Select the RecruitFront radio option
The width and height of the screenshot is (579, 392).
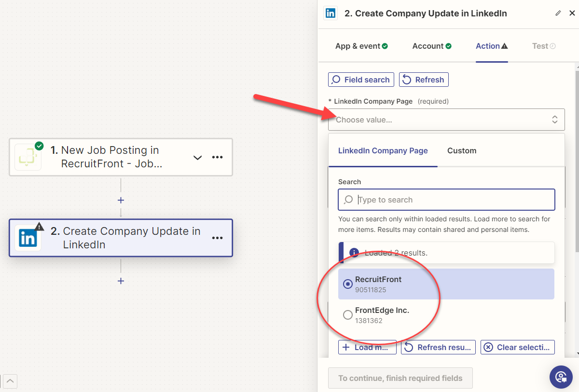[347, 284]
